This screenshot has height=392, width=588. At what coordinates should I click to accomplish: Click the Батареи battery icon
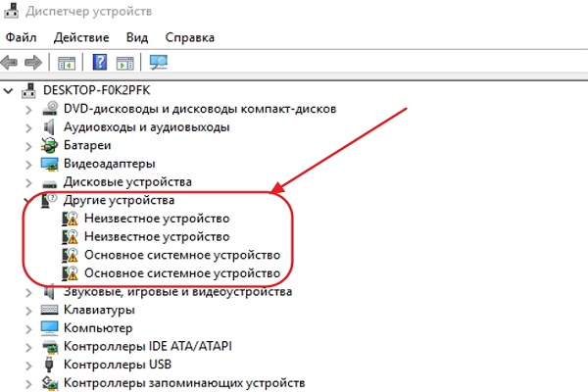49,146
